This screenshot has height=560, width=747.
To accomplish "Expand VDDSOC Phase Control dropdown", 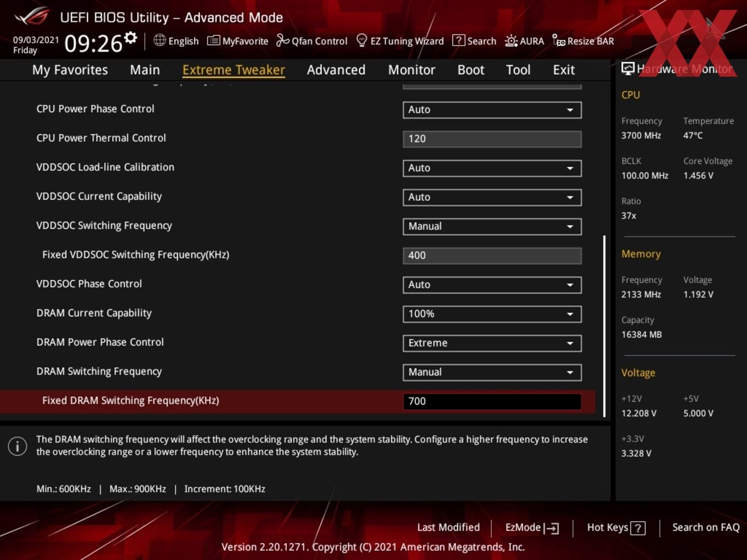I will pos(492,285).
